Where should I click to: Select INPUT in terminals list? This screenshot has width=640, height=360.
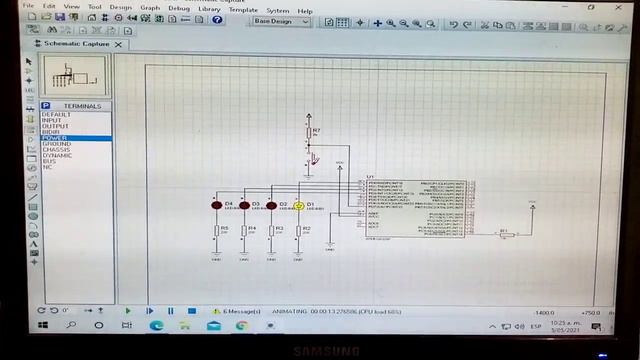click(51, 120)
